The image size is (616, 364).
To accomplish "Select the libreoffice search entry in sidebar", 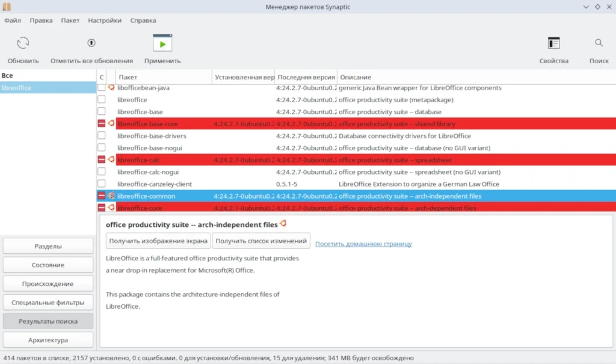I will 48,88.
